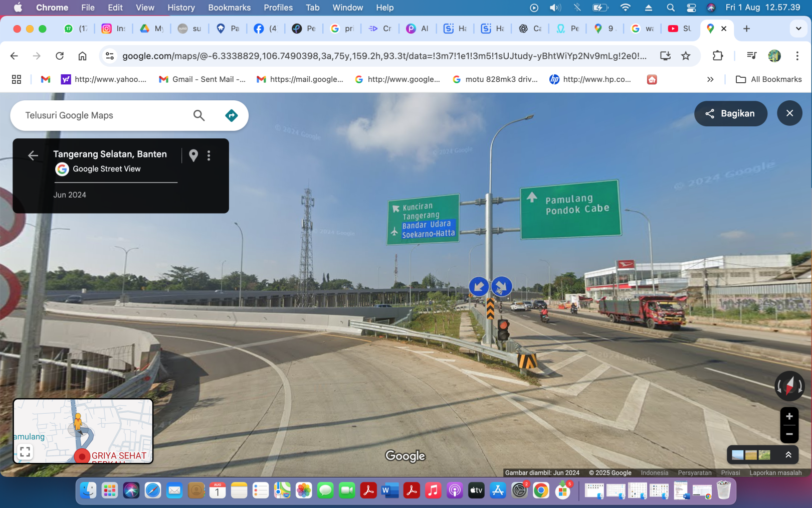Bookmark this page with star icon
This screenshot has width=812, height=508.
tap(686, 56)
